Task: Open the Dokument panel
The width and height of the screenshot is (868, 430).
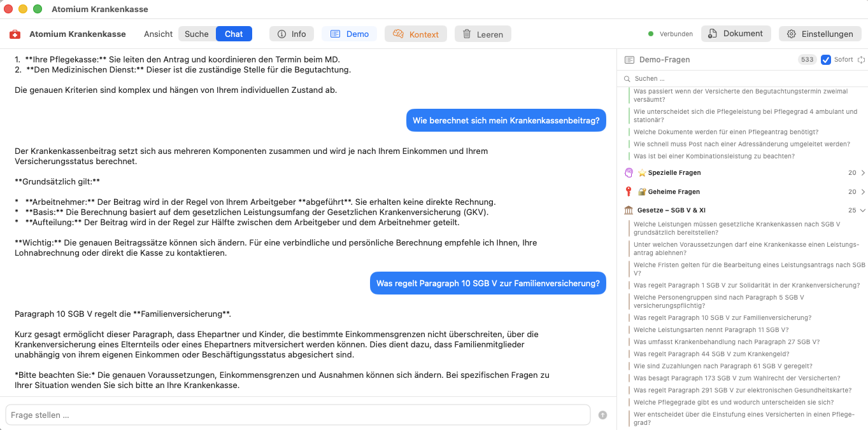Action: pyautogui.click(x=736, y=34)
